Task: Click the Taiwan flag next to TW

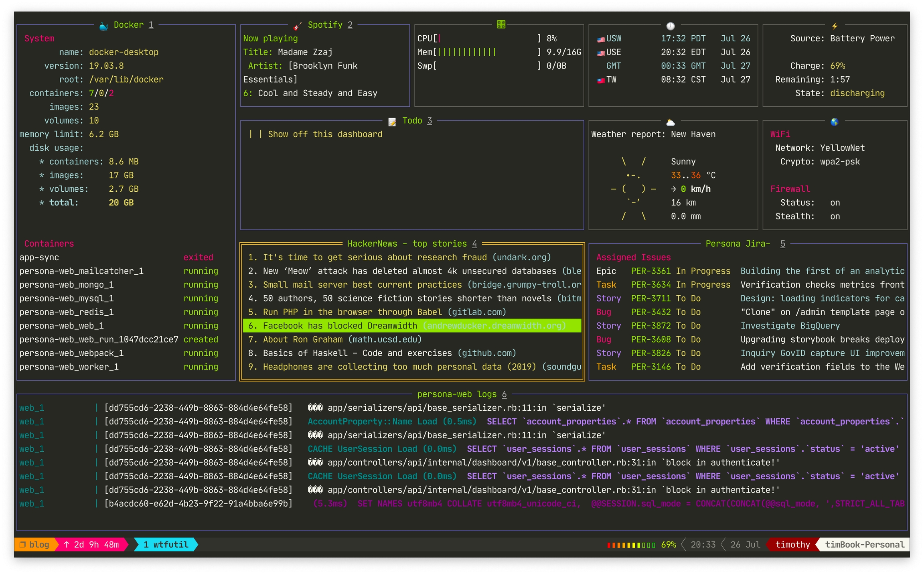Action: tap(600, 80)
